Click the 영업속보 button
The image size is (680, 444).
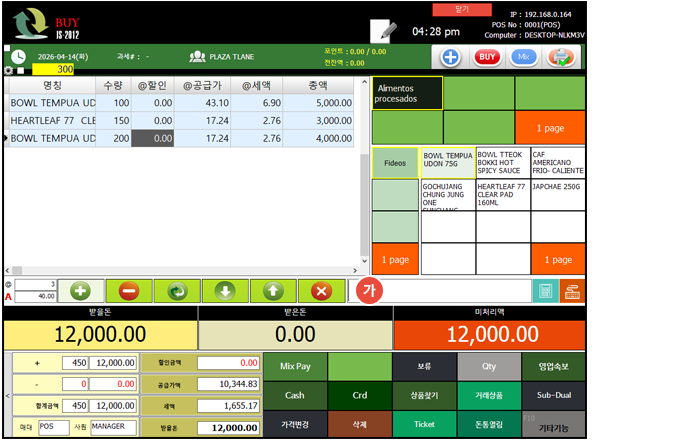[553, 366]
